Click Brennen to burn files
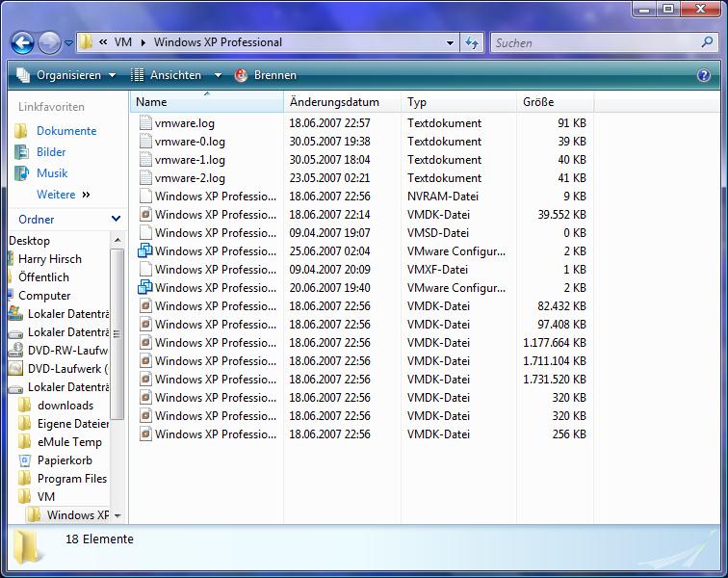This screenshot has height=578, width=728. 266,75
